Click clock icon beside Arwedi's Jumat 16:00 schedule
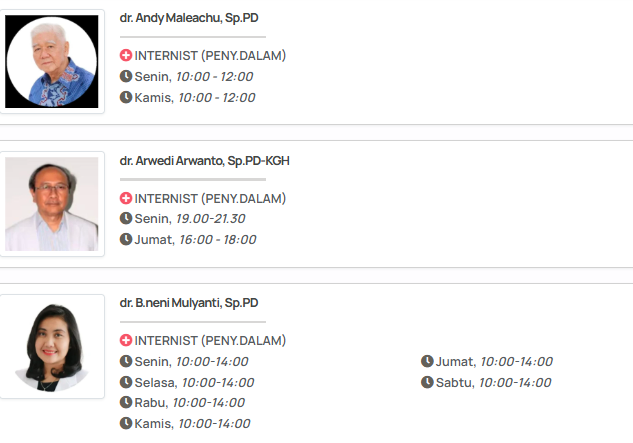Image resolution: width=633 pixels, height=443 pixels. click(x=126, y=239)
